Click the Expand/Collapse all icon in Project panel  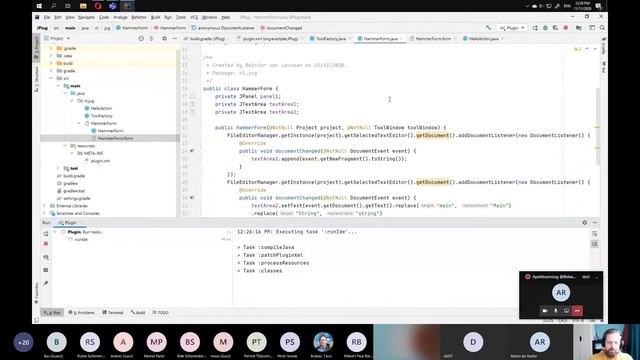(x=151, y=38)
